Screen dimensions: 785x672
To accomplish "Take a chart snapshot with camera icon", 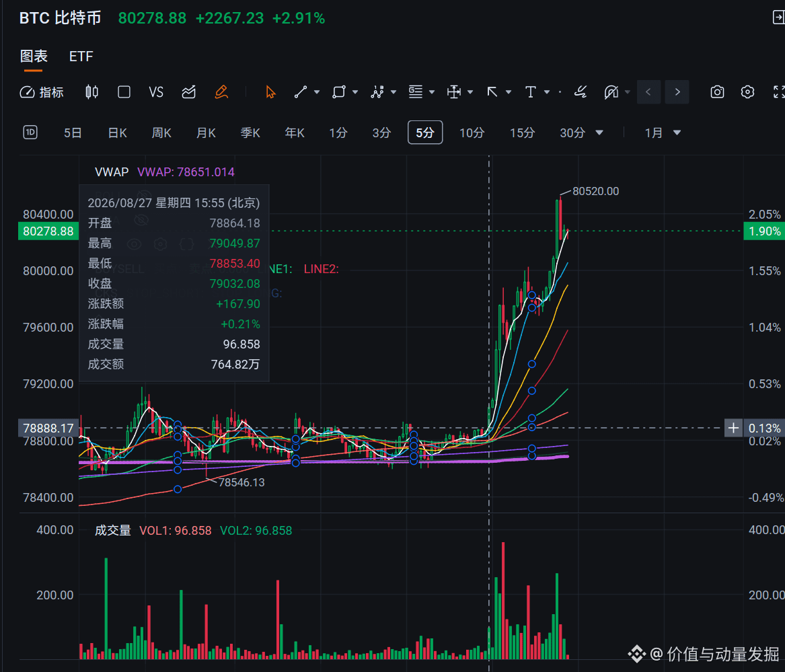I will (717, 92).
